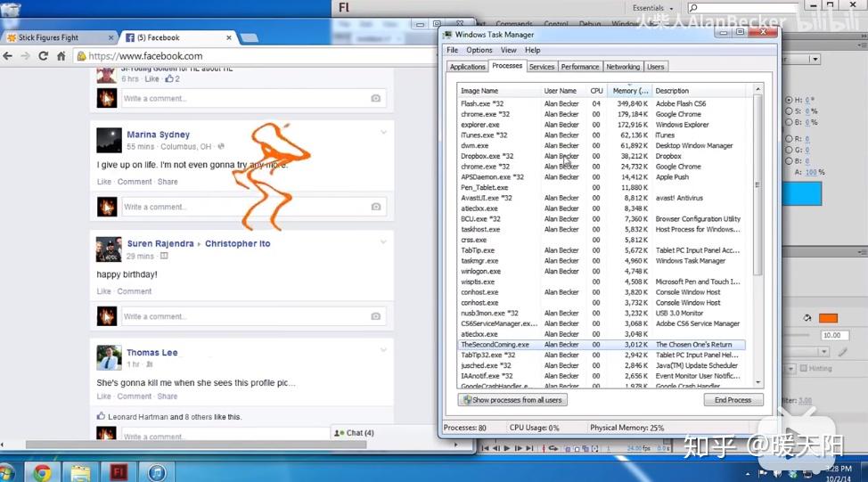Viewport: 868px width, 482px height.
Task: Select H radio button in Flash color panel
Action: pyautogui.click(x=789, y=100)
